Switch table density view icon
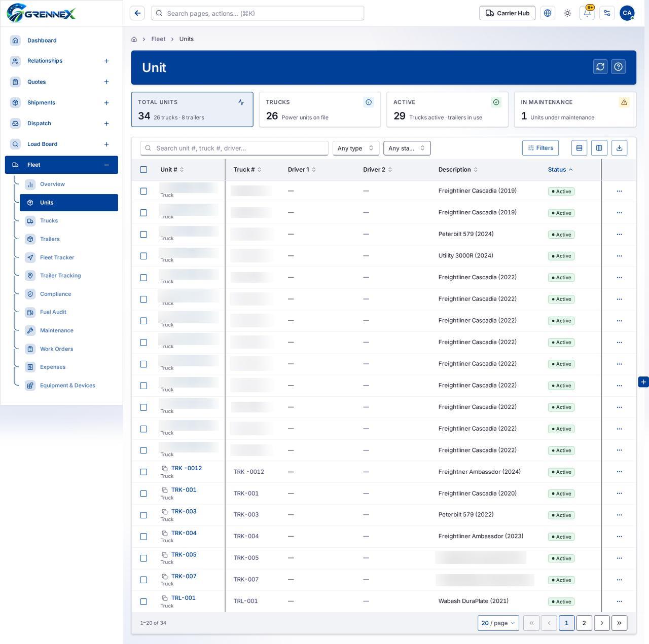This screenshot has width=649, height=644. tap(579, 148)
